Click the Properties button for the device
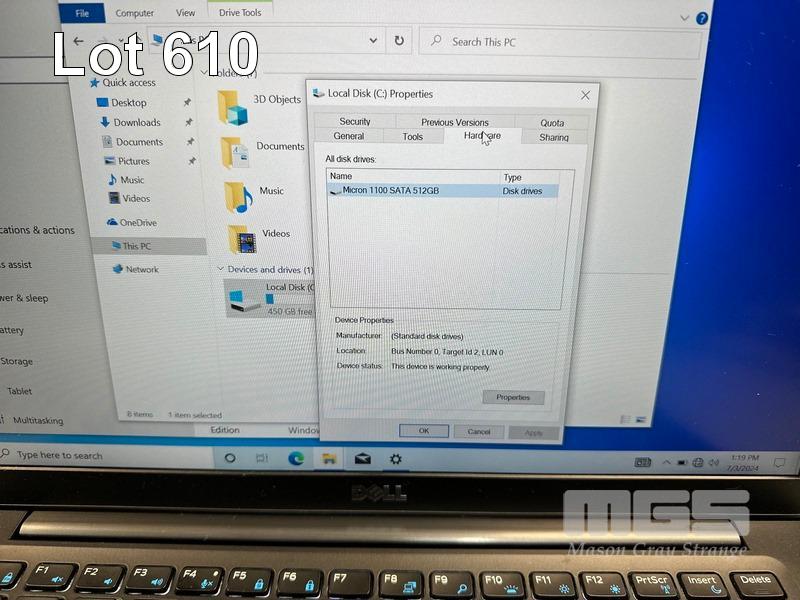Image resolution: width=800 pixels, height=600 pixels. pyautogui.click(x=513, y=397)
